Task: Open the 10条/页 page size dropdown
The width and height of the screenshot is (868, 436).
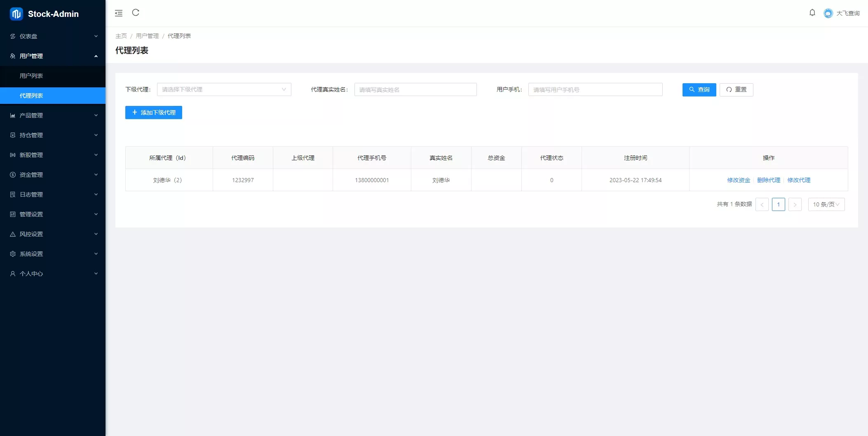Action: point(826,204)
